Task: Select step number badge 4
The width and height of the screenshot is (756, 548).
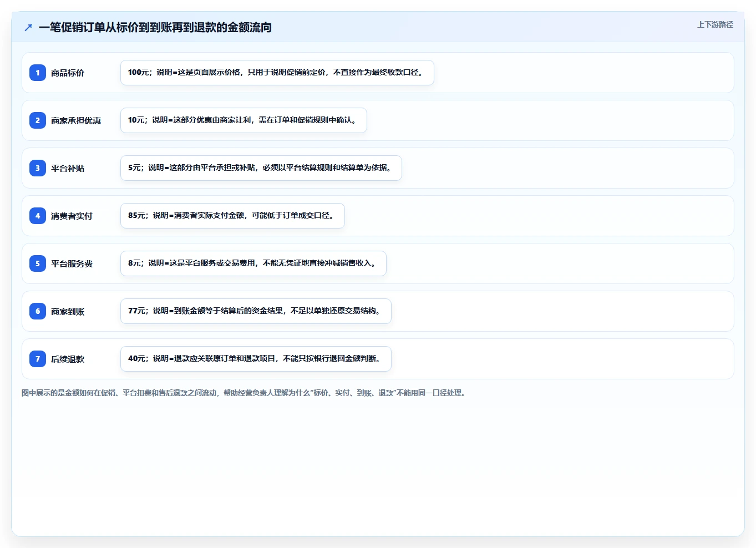Action: pos(38,216)
